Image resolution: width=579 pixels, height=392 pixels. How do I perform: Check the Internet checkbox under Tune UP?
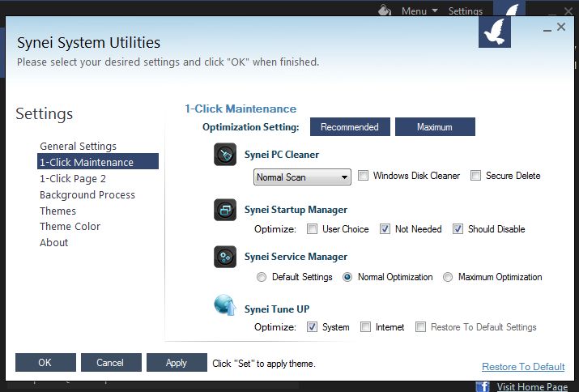[366, 327]
